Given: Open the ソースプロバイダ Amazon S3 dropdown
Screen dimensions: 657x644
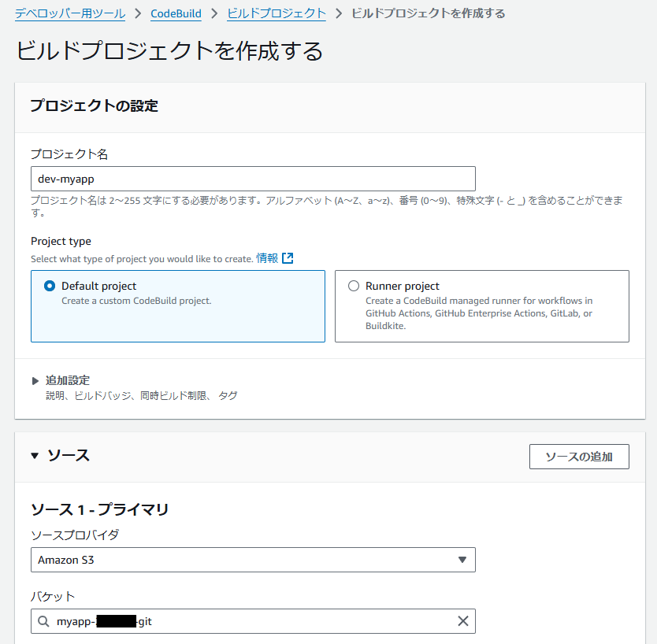Looking at the screenshot, I should click(x=253, y=560).
